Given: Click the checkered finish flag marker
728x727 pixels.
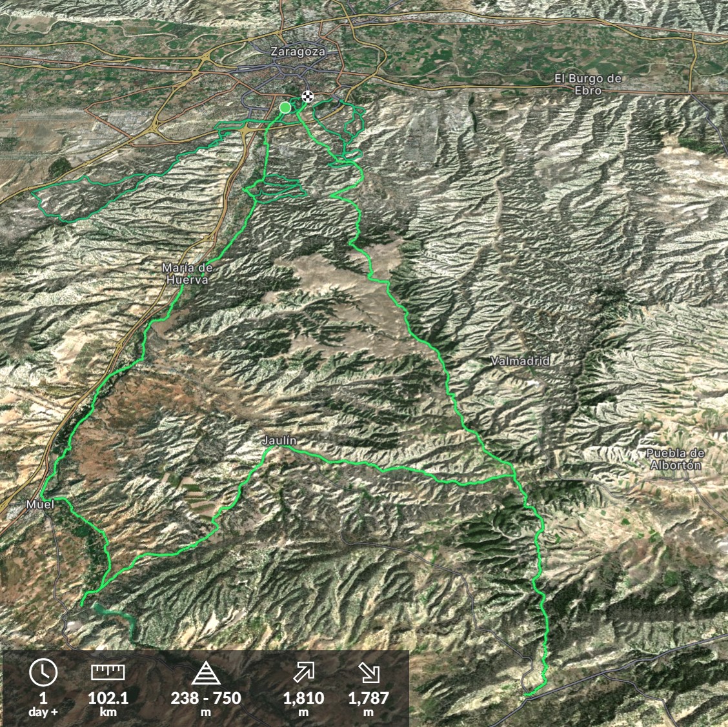Looking at the screenshot, I should pyautogui.click(x=307, y=97).
